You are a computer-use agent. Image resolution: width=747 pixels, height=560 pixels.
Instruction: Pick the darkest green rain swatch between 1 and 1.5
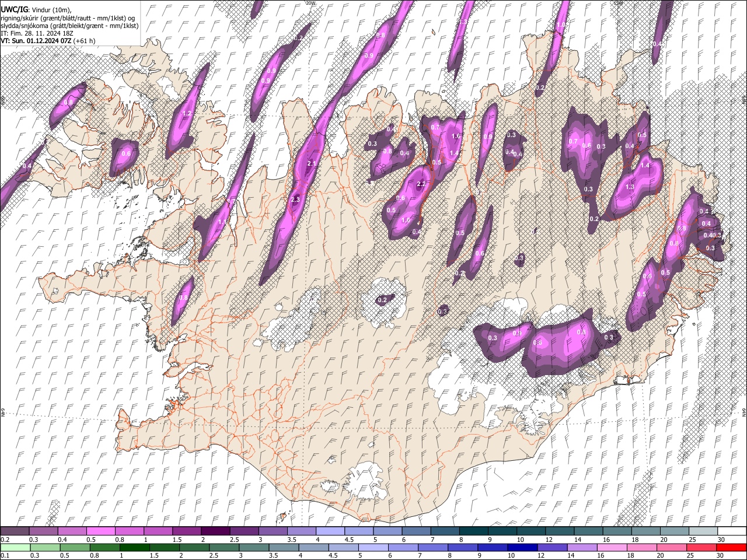coord(134,547)
